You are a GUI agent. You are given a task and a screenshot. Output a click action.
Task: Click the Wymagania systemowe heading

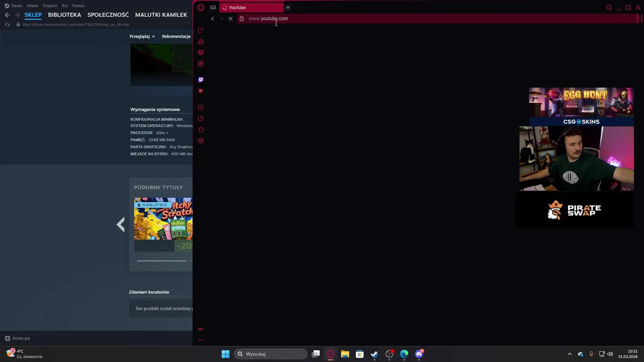point(155,109)
